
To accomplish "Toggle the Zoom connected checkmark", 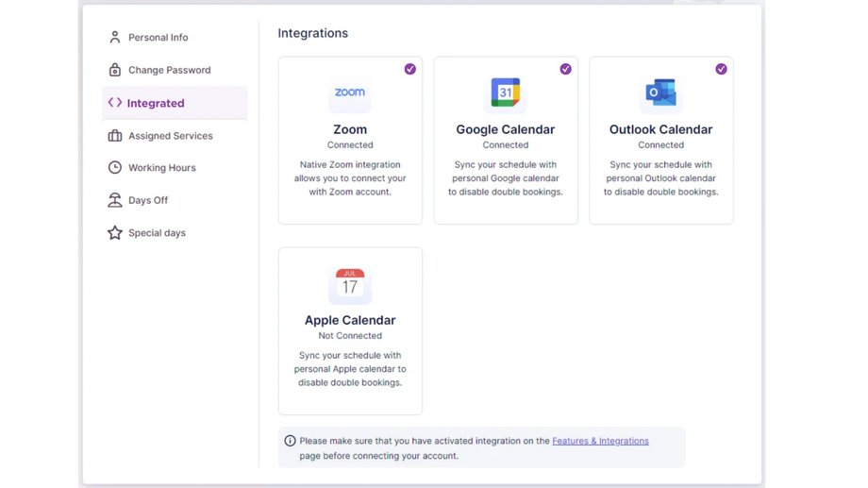I will (x=410, y=69).
